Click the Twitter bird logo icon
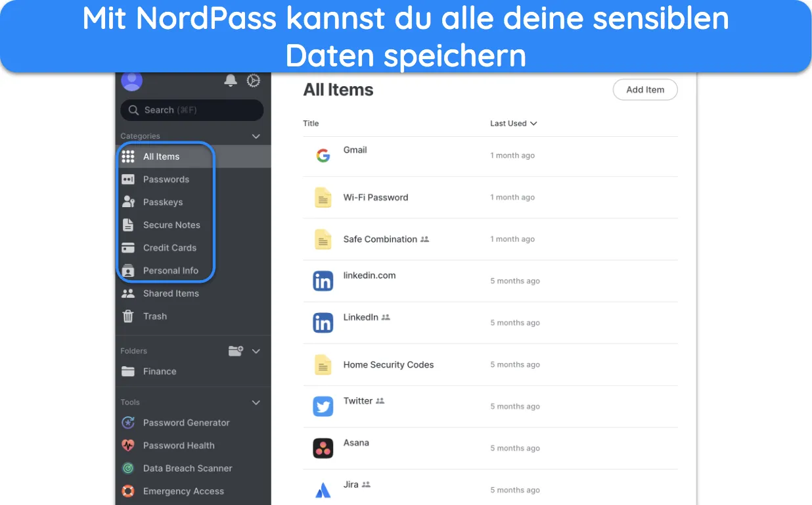This screenshot has height=505, width=812. [x=323, y=406]
